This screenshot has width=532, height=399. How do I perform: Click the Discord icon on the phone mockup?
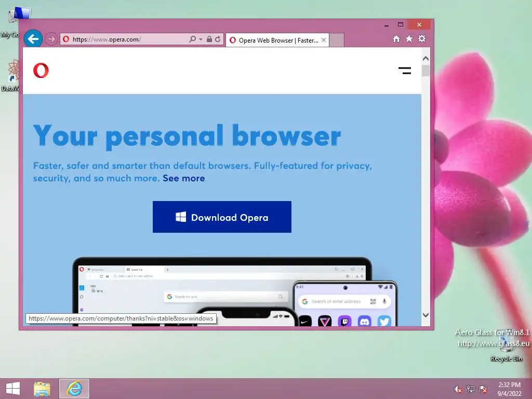point(364,321)
